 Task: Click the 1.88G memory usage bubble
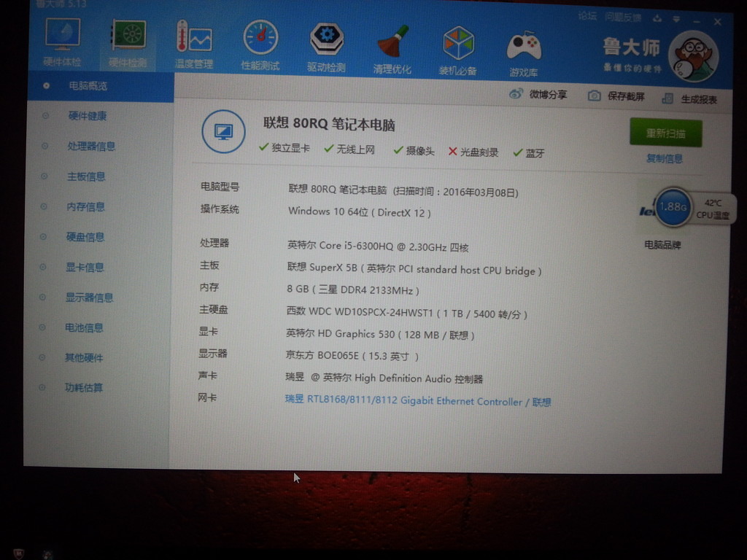673,206
